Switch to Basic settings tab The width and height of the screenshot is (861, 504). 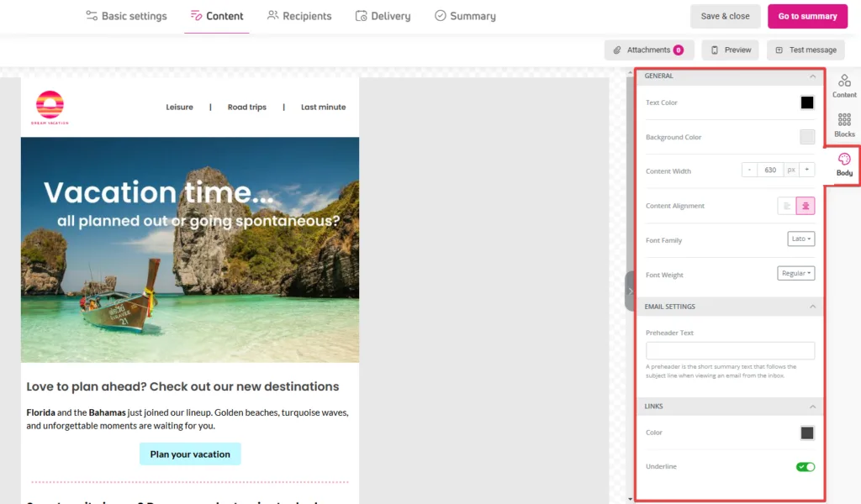(x=126, y=16)
